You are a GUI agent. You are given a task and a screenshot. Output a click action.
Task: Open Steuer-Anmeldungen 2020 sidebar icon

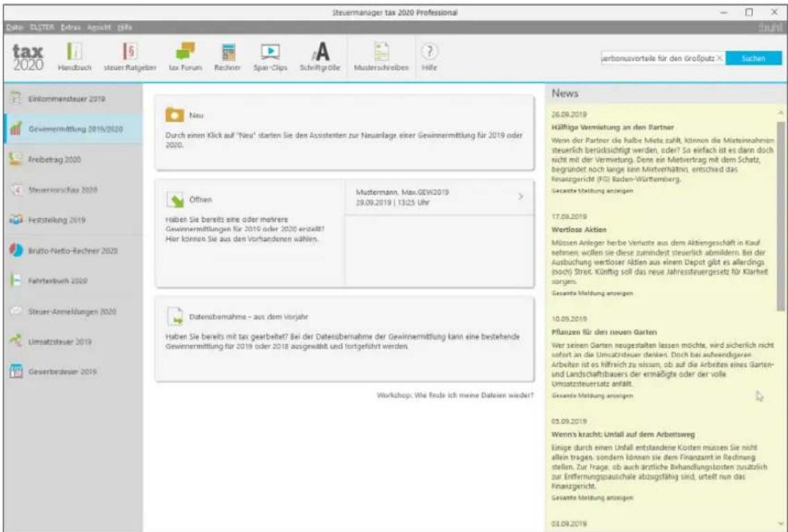pyautogui.click(x=16, y=312)
